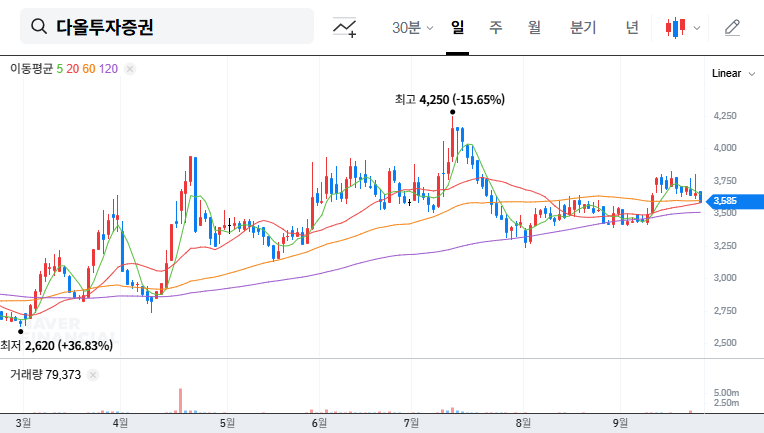The image size is (764, 433).
Task: Click the 2.50m volume axis label
Action: pos(726,403)
